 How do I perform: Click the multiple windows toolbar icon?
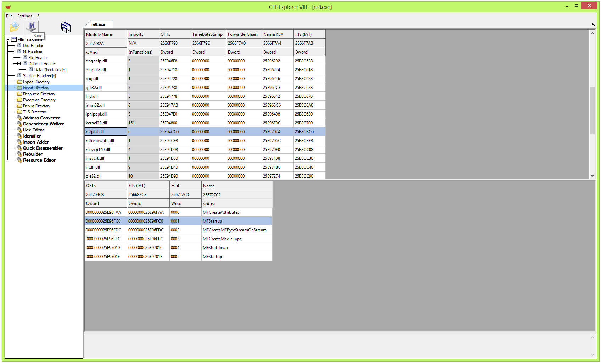pyautogui.click(x=66, y=27)
